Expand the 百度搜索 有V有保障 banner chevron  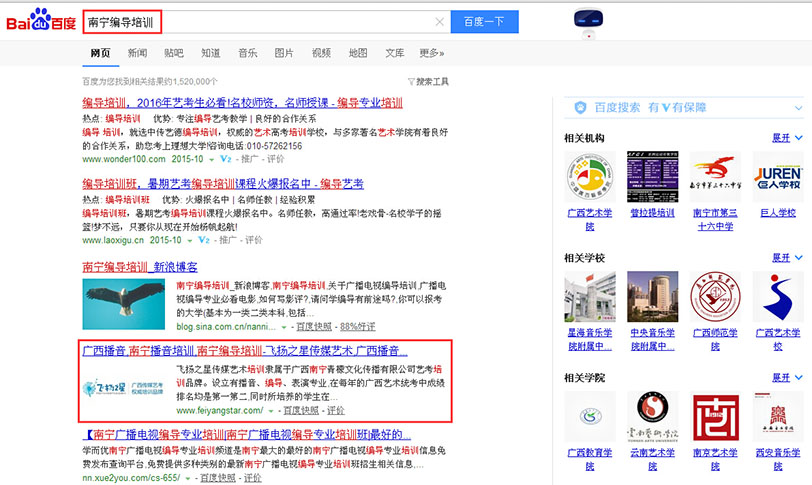pyautogui.click(x=798, y=108)
